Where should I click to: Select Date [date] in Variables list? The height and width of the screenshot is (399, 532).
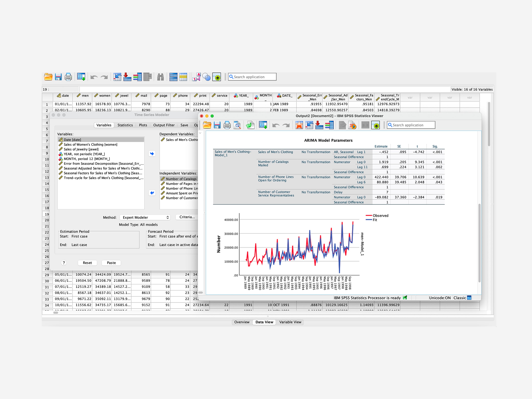tap(101, 140)
